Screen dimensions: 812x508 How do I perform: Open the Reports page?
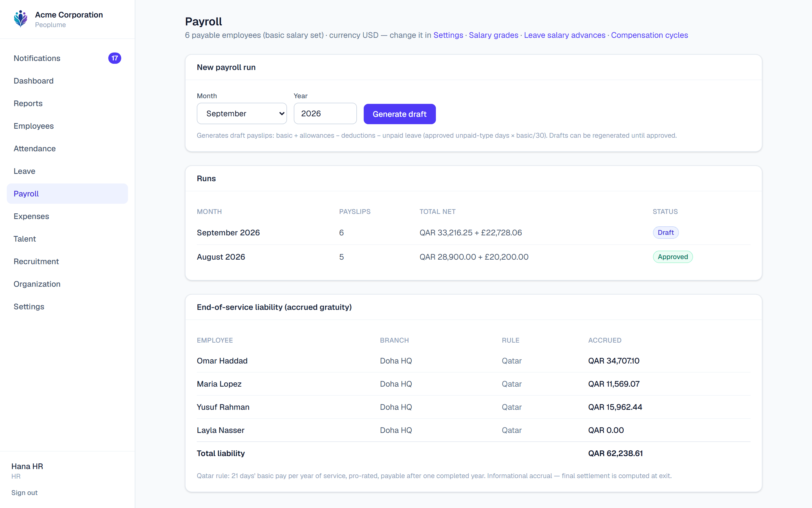coord(67,103)
